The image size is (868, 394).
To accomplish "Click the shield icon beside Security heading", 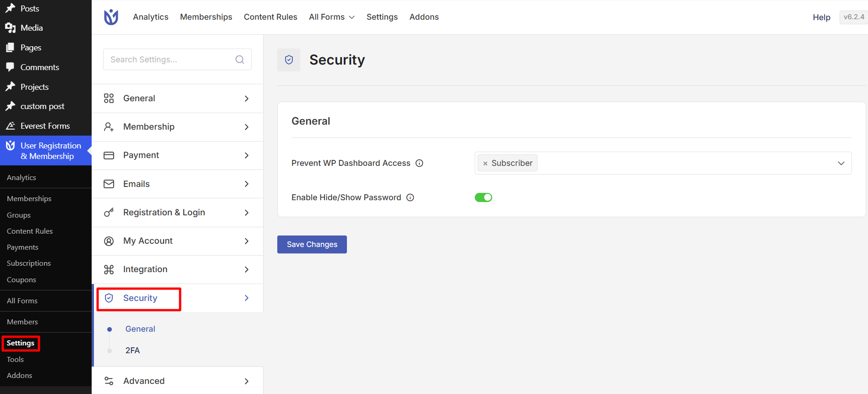I will point(289,60).
